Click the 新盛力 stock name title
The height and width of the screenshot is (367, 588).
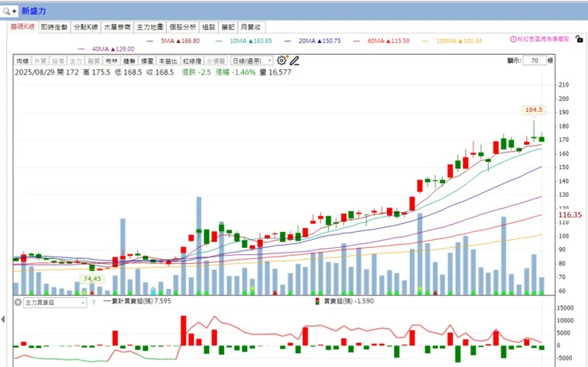click(33, 11)
